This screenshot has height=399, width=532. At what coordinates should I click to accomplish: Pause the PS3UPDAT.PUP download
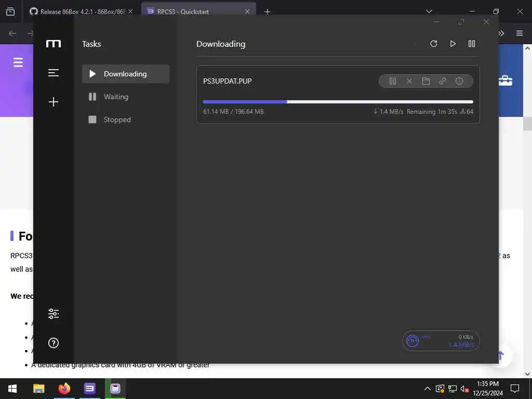(393, 81)
